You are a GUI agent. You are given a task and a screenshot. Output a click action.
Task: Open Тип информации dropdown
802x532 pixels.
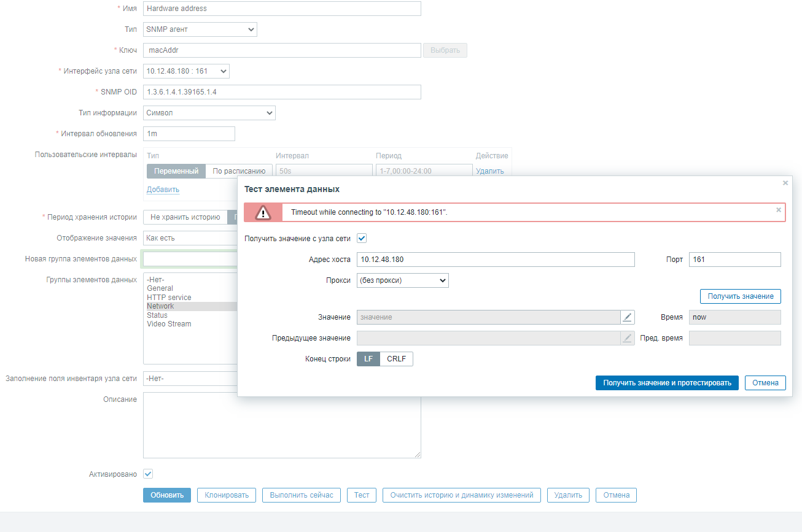click(209, 113)
